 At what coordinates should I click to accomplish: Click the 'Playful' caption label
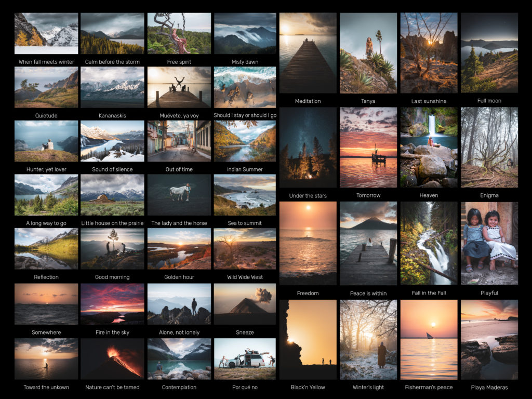pyautogui.click(x=489, y=293)
